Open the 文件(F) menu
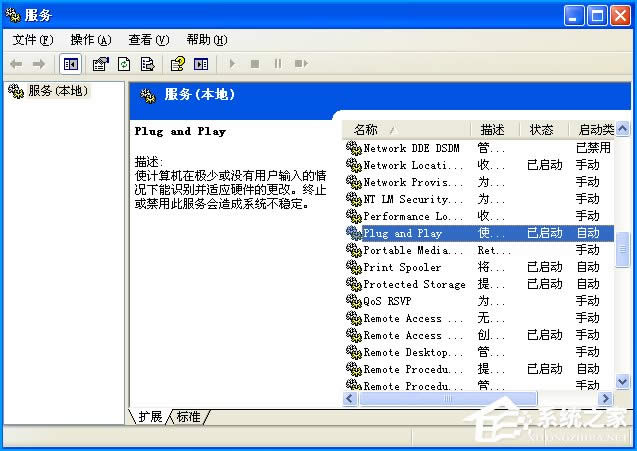This screenshot has width=637, height=451. [x=32, y=40]
